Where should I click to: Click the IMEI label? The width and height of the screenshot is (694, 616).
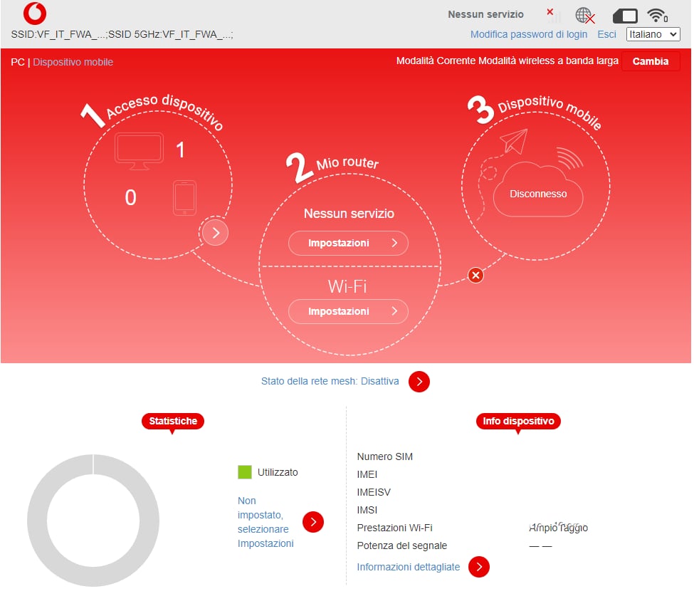[367, 475]
